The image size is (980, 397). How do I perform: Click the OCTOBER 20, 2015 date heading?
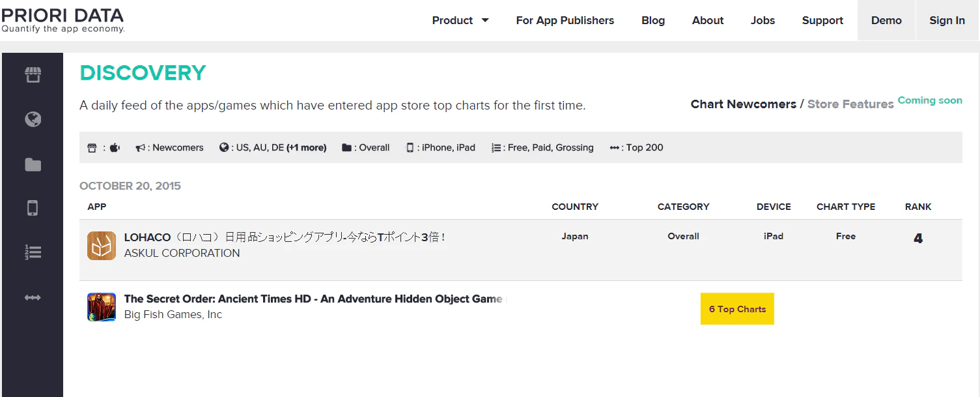coord(130,186)
